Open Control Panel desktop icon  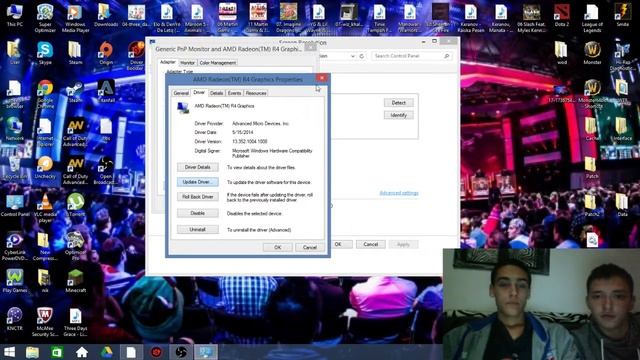[14, 205]
